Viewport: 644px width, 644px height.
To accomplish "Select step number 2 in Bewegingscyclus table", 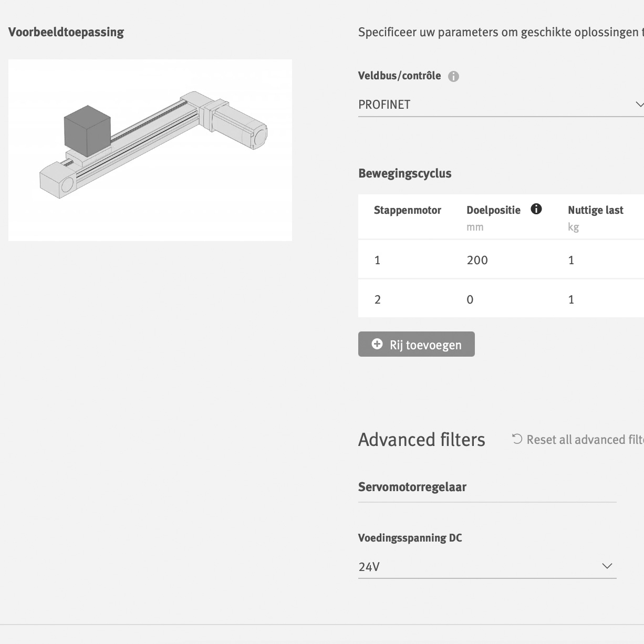I will tap(377, 299).
